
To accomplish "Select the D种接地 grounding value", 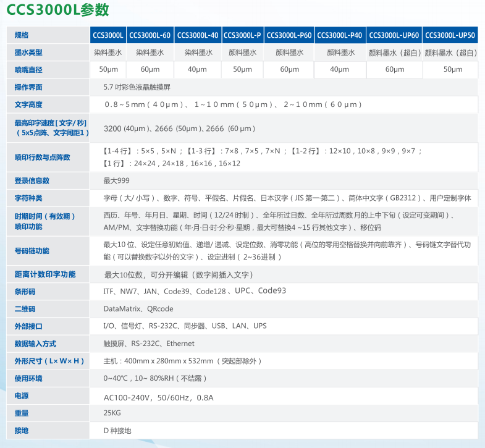I will point(117,430).
